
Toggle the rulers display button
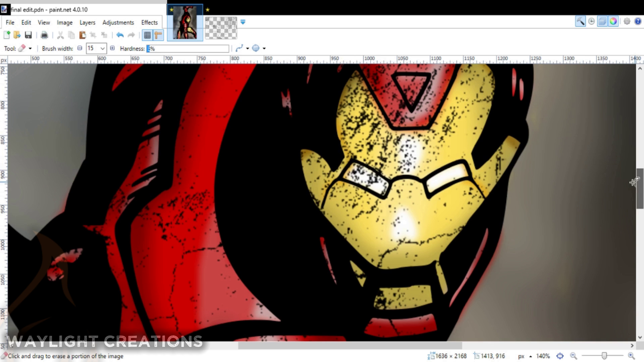[158, 35]
